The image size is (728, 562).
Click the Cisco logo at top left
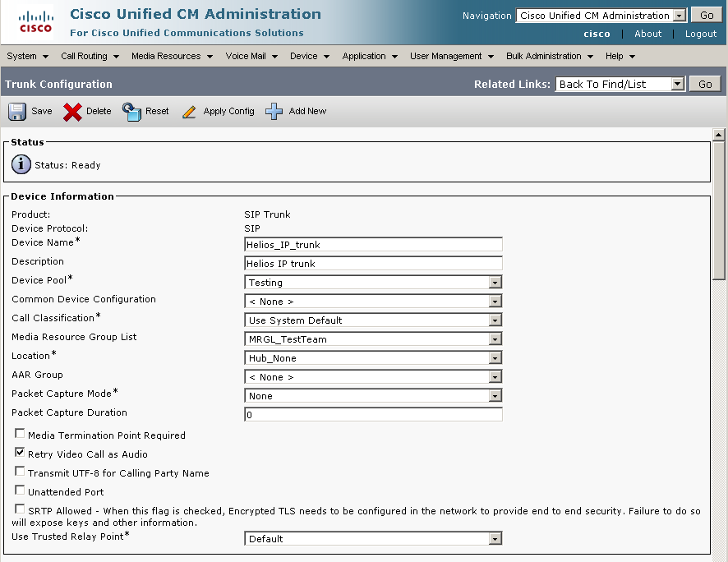(35, 23)
